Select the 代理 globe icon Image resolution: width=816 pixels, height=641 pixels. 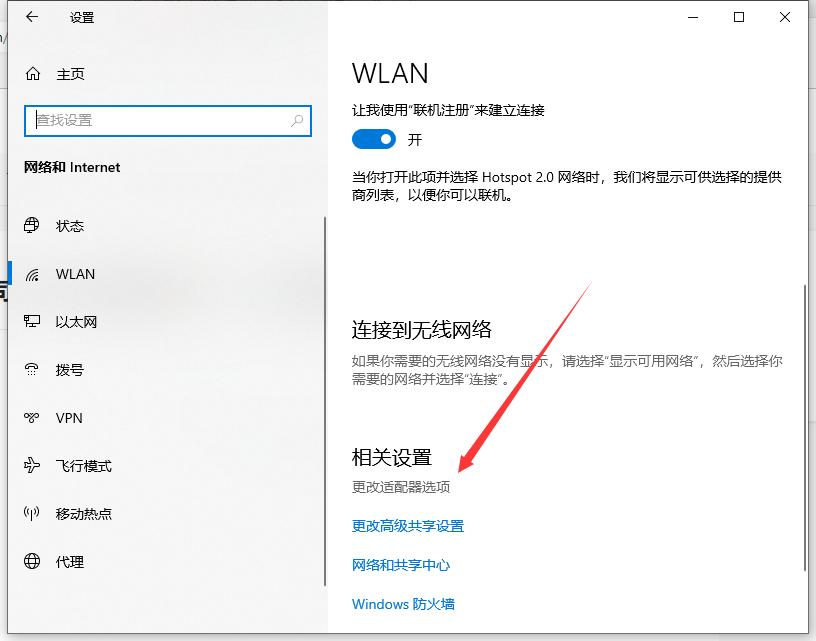(32, 561)
